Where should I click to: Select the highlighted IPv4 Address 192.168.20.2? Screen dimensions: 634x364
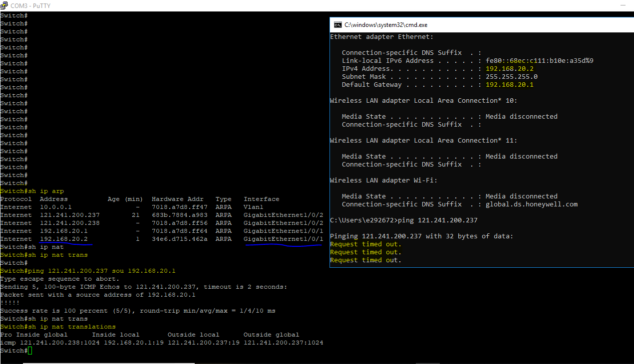tap(509, 68)
